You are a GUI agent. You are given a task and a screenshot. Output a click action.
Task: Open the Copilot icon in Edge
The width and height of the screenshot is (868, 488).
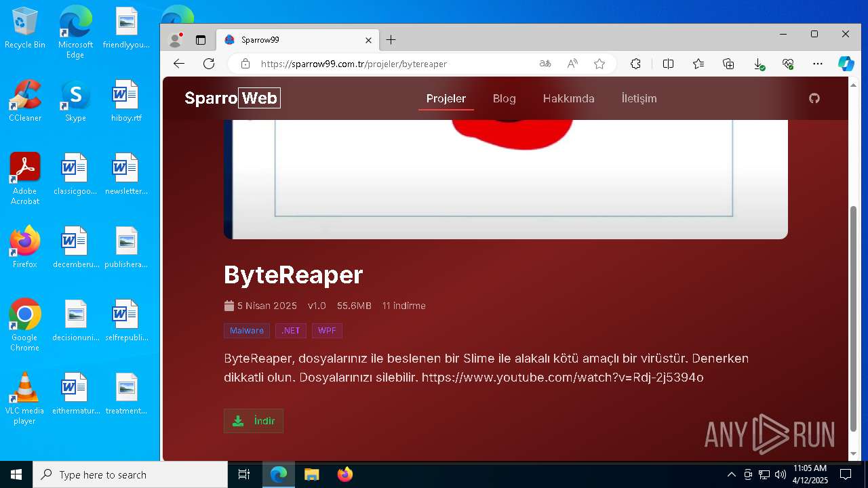[846, 64]
